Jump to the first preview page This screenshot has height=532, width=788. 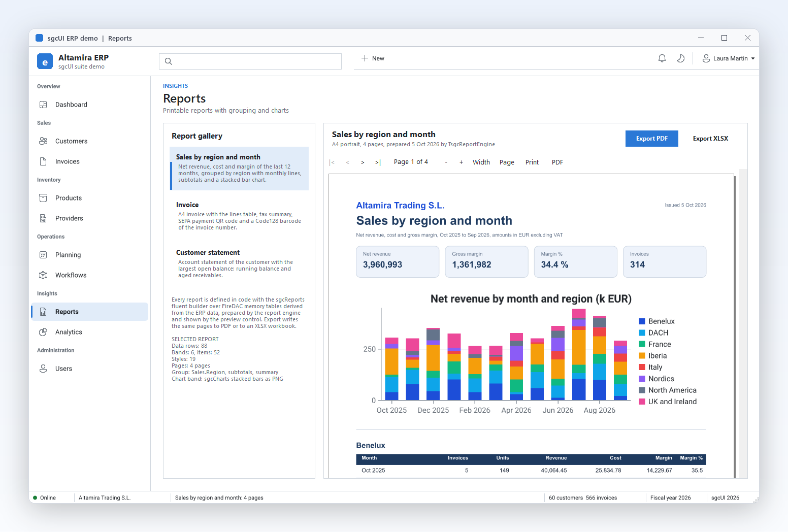[x=332, y=162]
